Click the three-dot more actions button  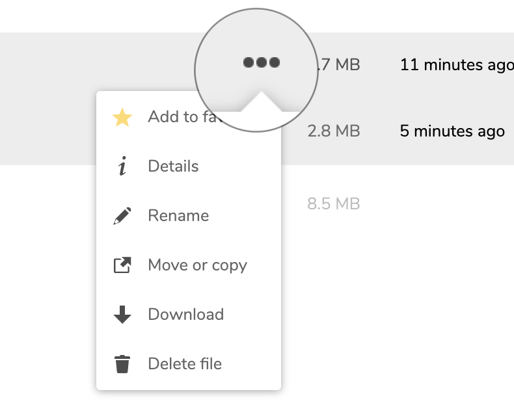[261, 62]
